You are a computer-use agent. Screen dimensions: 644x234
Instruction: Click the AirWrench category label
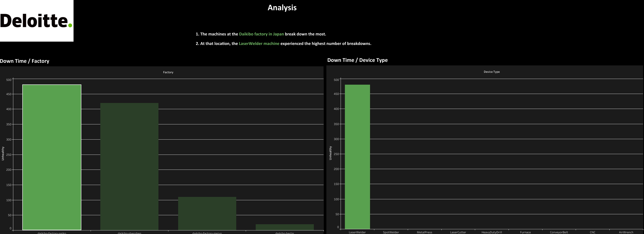(626, 232)
